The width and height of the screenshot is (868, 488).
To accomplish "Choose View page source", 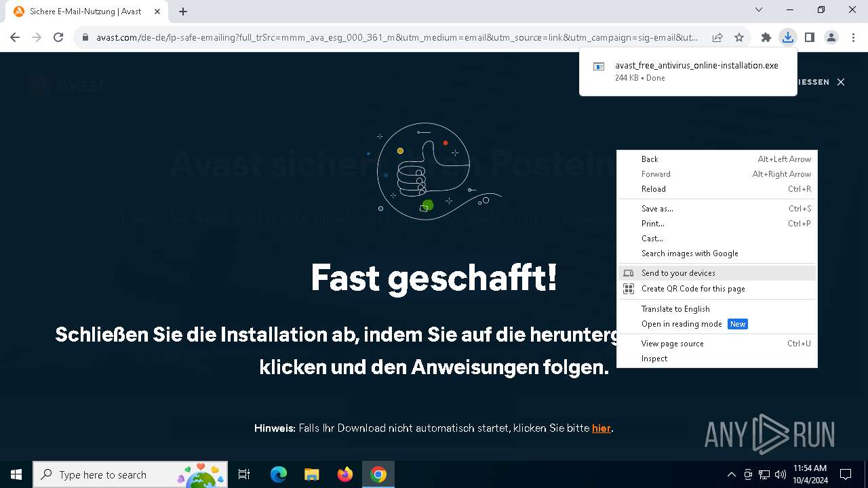I will pyautogui.click(x=717, y=344).
